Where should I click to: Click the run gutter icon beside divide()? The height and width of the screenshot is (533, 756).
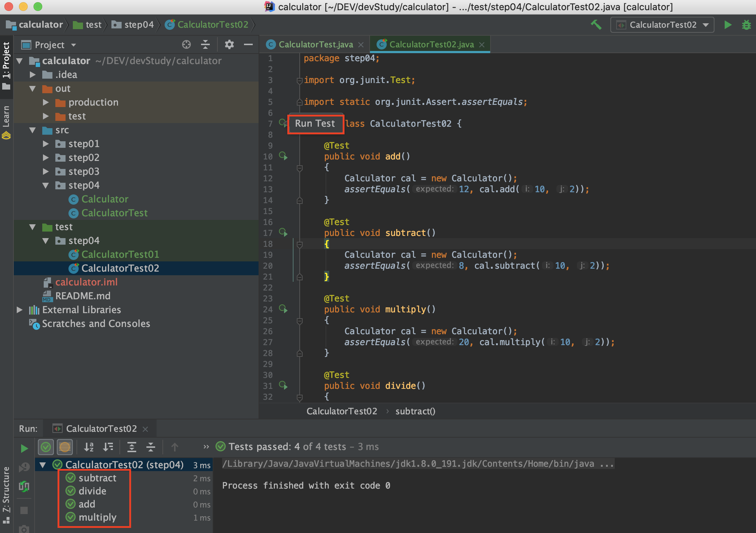(x=283, y=386)
